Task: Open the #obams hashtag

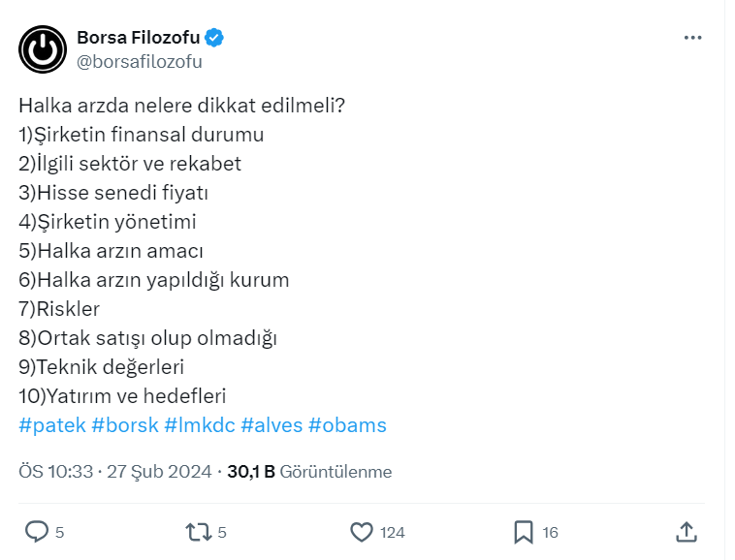Action: [347, 425]
